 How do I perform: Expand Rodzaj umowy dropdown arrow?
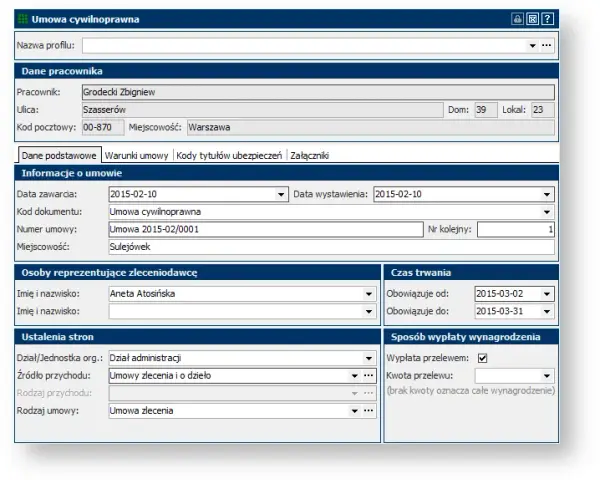click(355, 411)
